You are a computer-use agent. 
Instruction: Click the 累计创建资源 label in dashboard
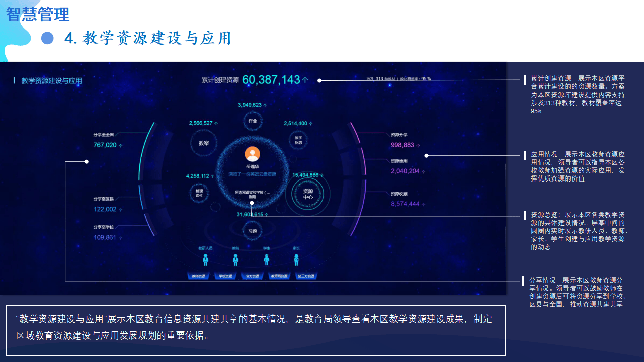[x=220, y=80]
